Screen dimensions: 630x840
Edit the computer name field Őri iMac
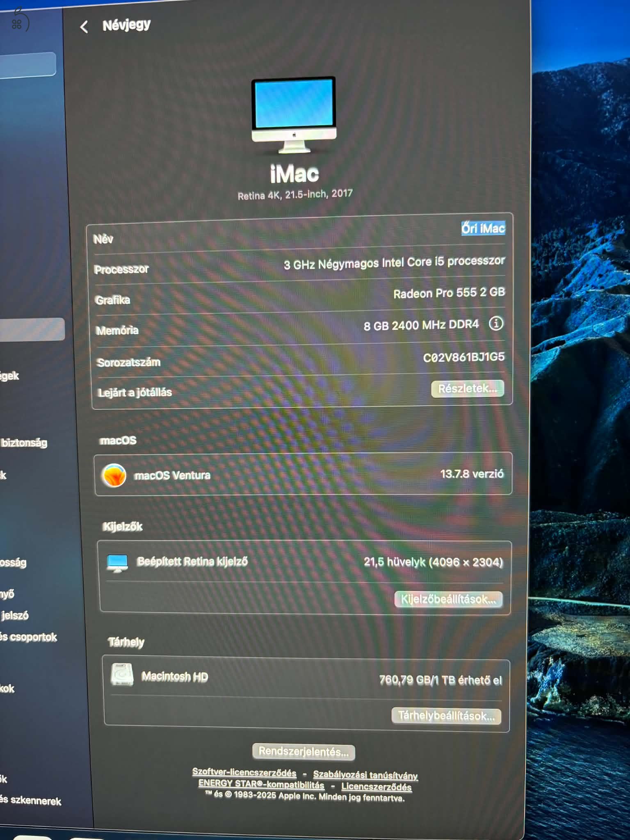click(483, 228)
